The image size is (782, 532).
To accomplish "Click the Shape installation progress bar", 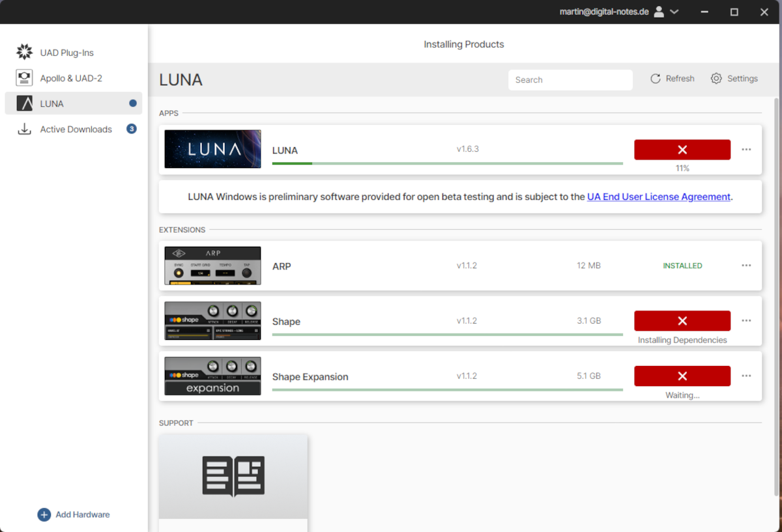I will click(x=447, y=335).
